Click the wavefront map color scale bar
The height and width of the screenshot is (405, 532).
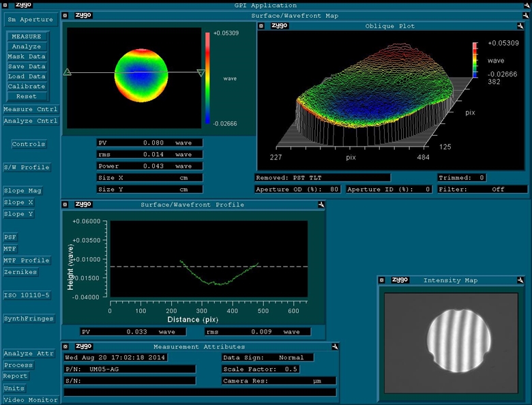[207, 78]
